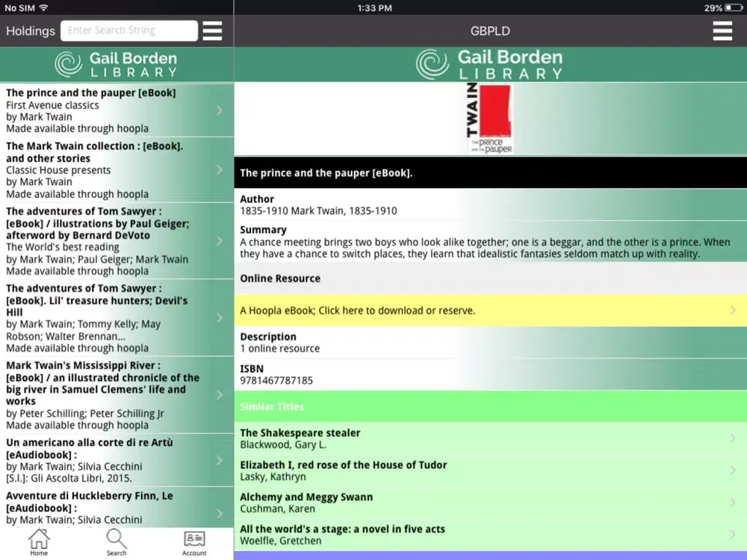Open similar title The Shakespeare stealer
This screenshot has width=747, height=560.
coord(490,438)
